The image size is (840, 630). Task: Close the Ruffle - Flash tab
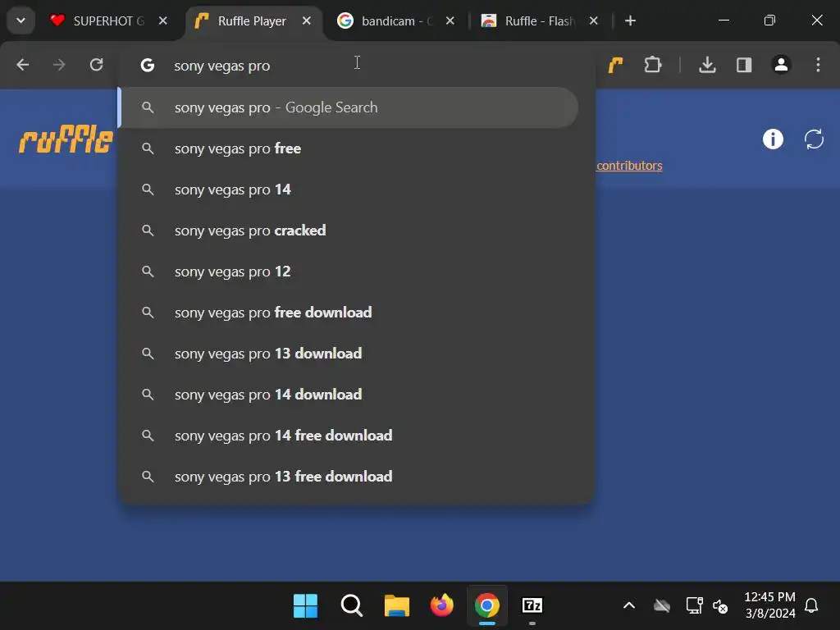[594, 21]
